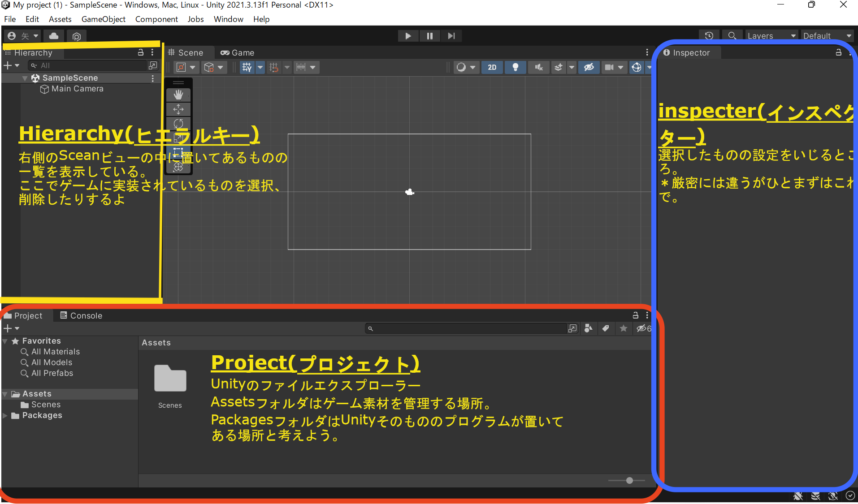Collapse the SampleScene tree arrow
The height and width of the screenshot is (504, 858).
(x=25, y=78)
